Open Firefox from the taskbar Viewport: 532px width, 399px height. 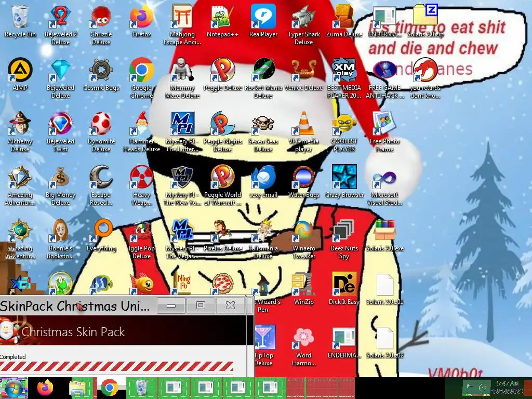[x=45, y=388]
